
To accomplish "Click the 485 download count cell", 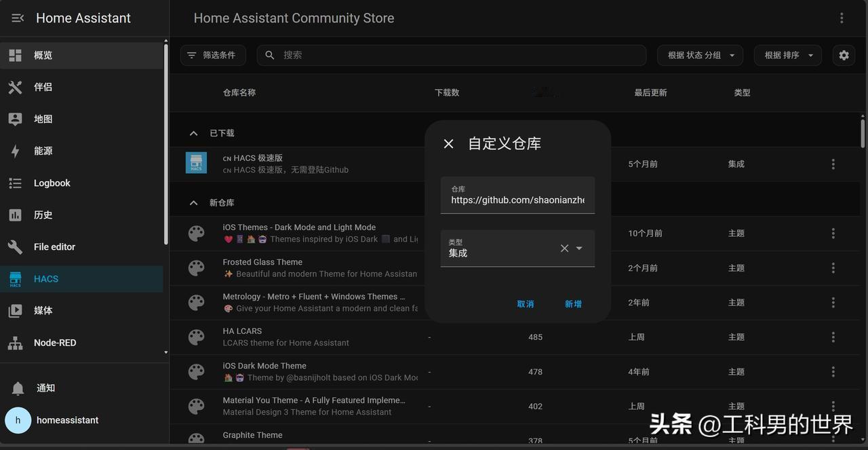I will (536, 337).
